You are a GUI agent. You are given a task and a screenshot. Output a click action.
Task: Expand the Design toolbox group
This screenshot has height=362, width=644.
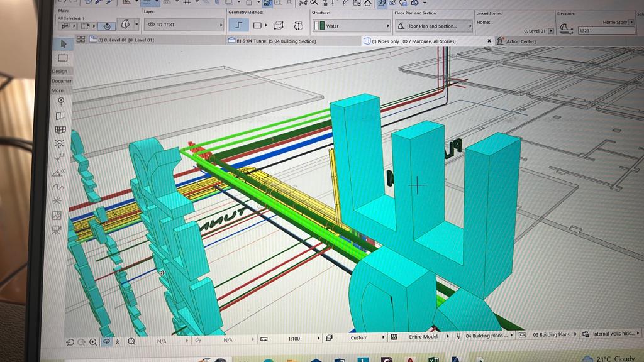click(x=60, y=71)
